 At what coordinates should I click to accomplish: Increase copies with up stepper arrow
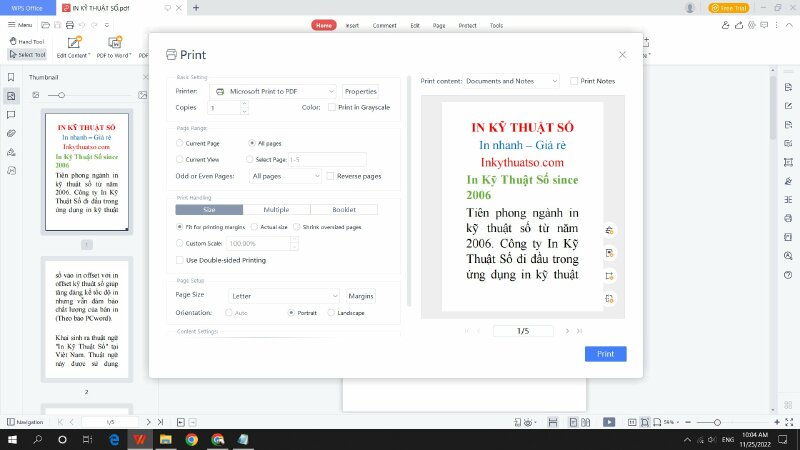[244, 104]
